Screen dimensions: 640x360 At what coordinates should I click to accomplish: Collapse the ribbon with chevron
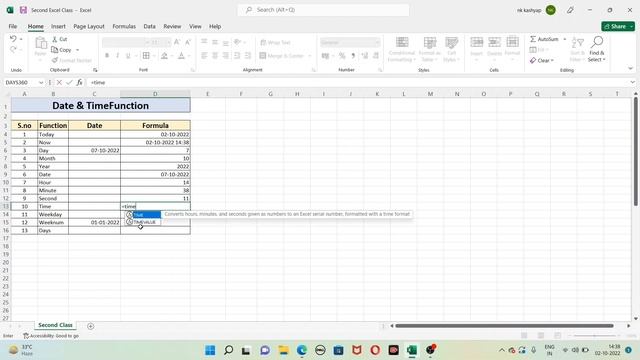pyautogui.click(x=630, y=69)
